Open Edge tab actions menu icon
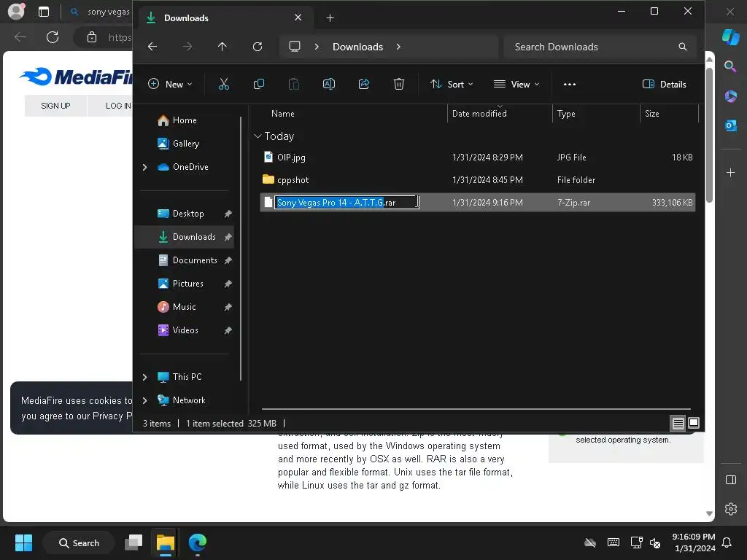The height and width of the screenshot is (560, 747). click(x=44, y=12)
